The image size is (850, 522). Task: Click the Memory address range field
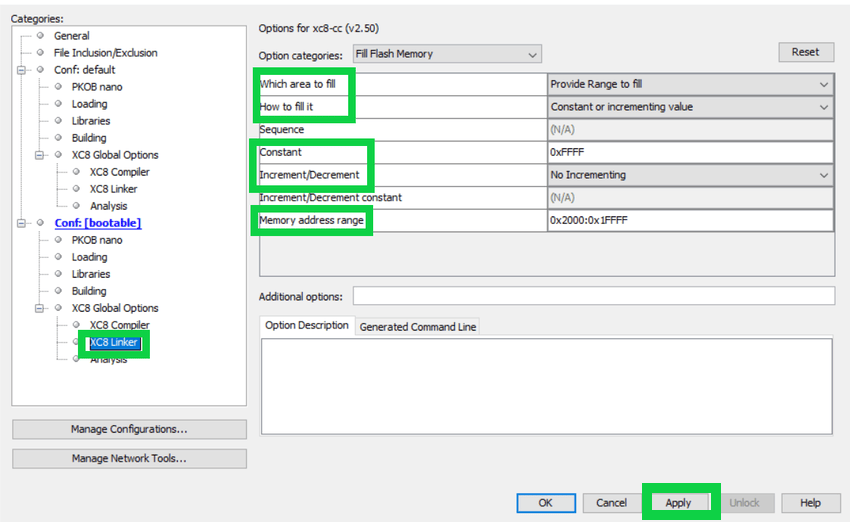[x=690, y=220]
